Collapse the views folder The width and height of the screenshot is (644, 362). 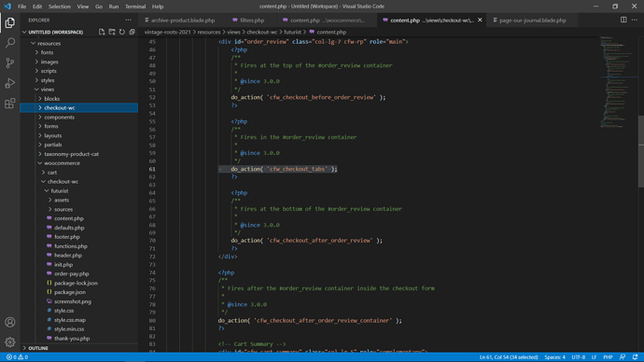click(48, 90)
